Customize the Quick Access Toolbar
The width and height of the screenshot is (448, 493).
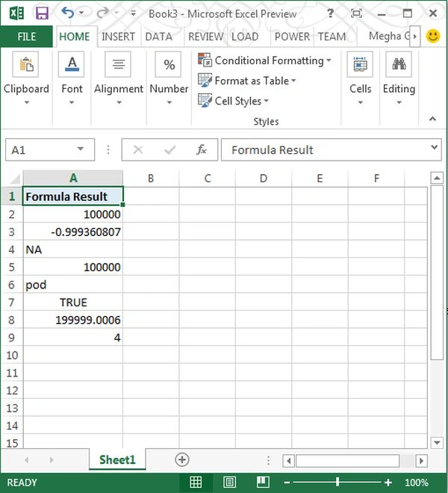134,13
